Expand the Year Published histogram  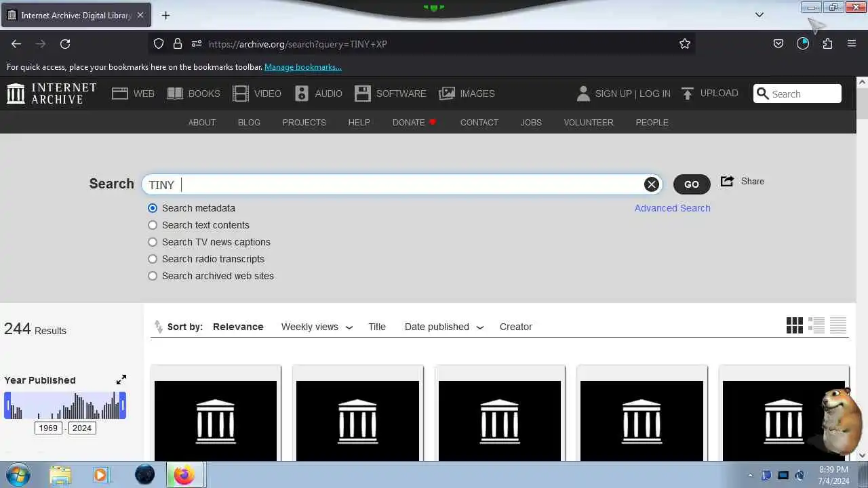tap(121, 380)
